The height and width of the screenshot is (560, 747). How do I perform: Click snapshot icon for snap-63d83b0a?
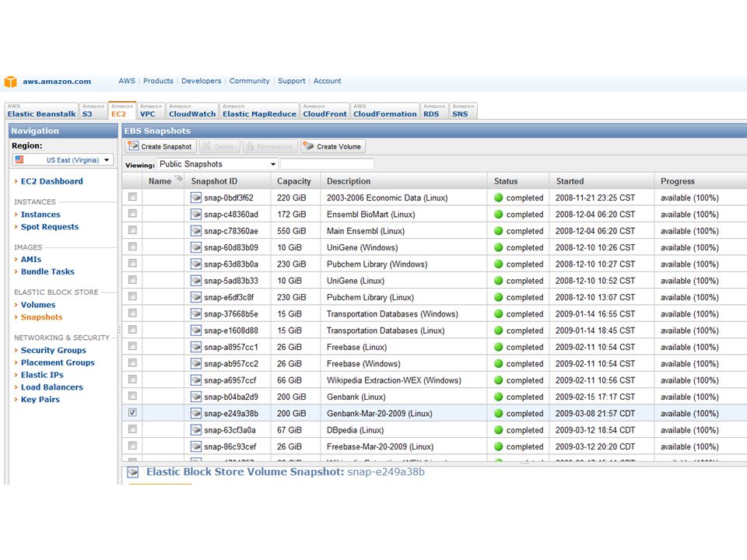pos(196,264)
